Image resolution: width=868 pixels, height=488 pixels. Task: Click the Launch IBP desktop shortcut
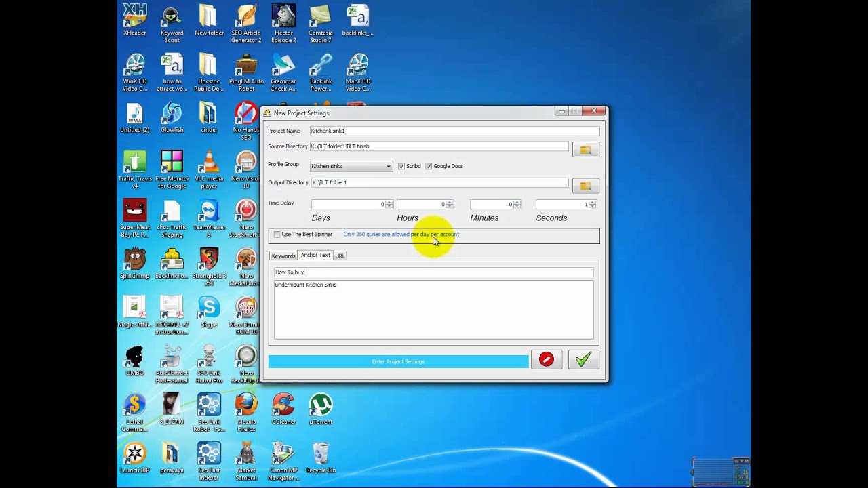point(134,458)
